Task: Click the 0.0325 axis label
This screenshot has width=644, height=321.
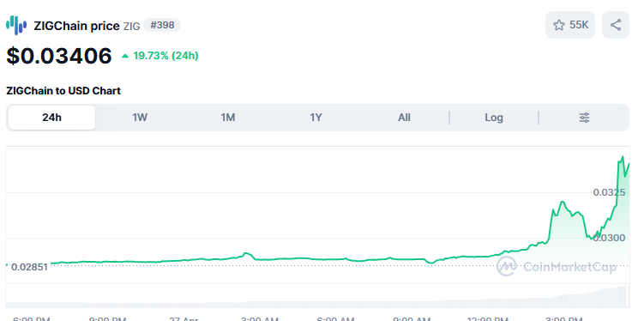Action: click(609, 192)
